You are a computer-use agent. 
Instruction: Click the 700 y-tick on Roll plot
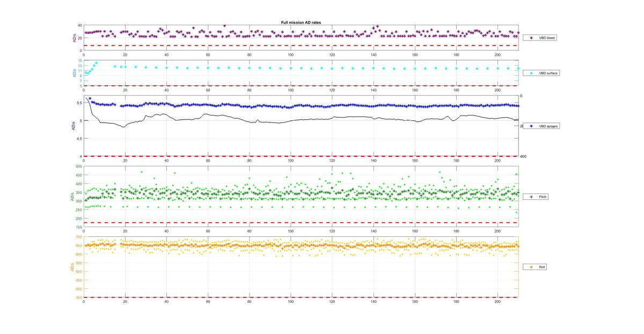click(x=79, y=237)
